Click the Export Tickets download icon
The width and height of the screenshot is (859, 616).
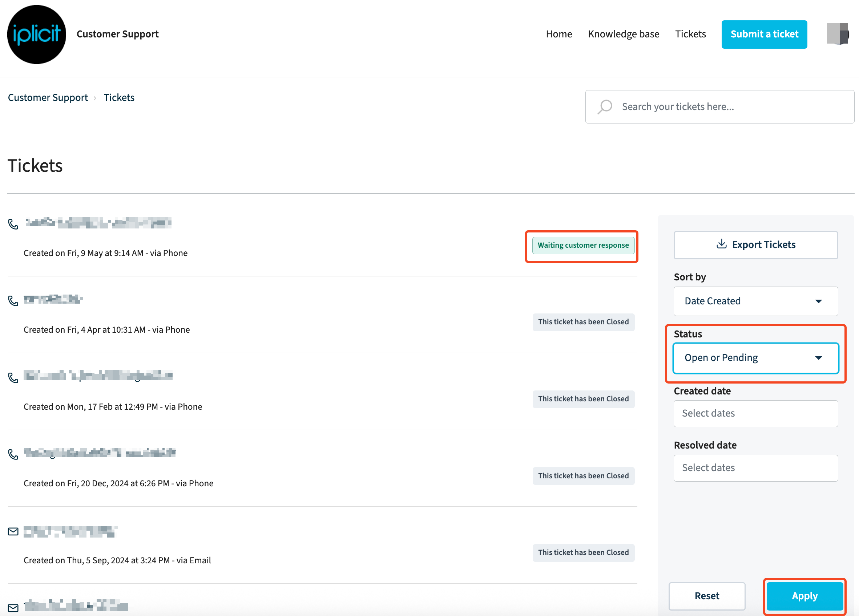pos(722,244)
